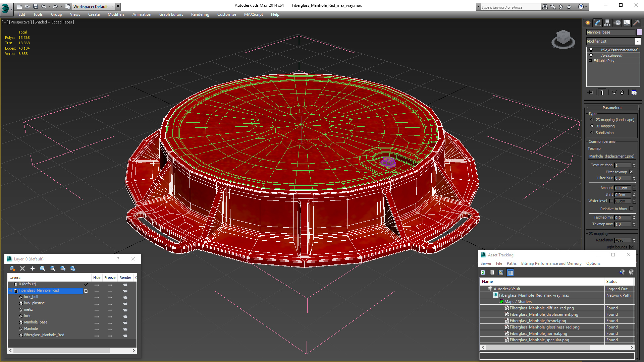Open the Motion command panel tab
This screenshot has width=644, height=362.
click(x=618, y=23)
